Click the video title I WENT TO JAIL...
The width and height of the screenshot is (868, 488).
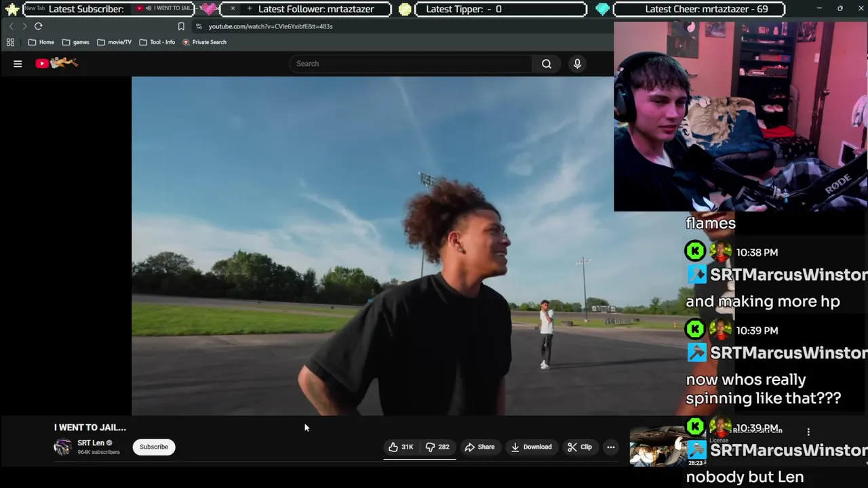(x=90, y=428)
